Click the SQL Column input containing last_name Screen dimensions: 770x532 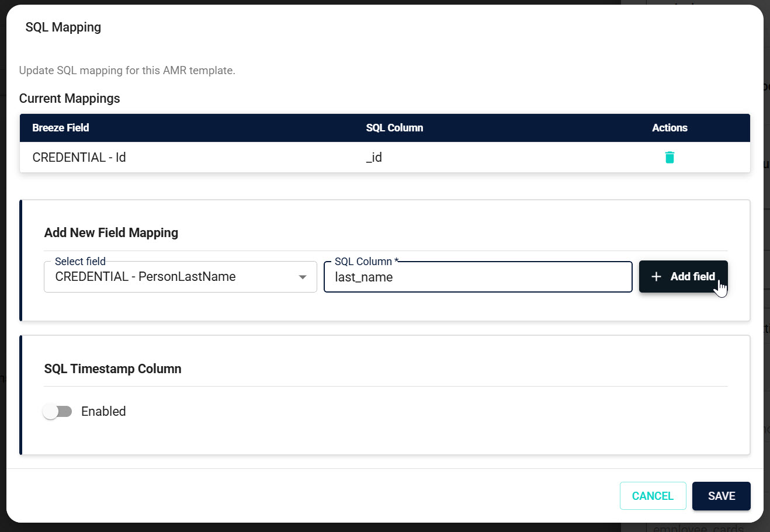point(478,276)
